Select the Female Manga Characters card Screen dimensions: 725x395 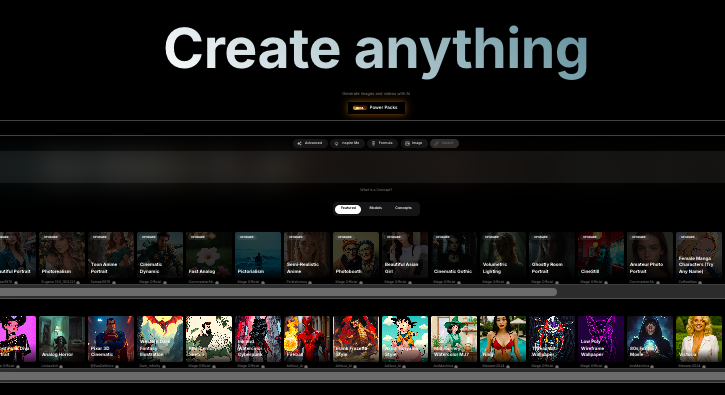click(699, 255)
